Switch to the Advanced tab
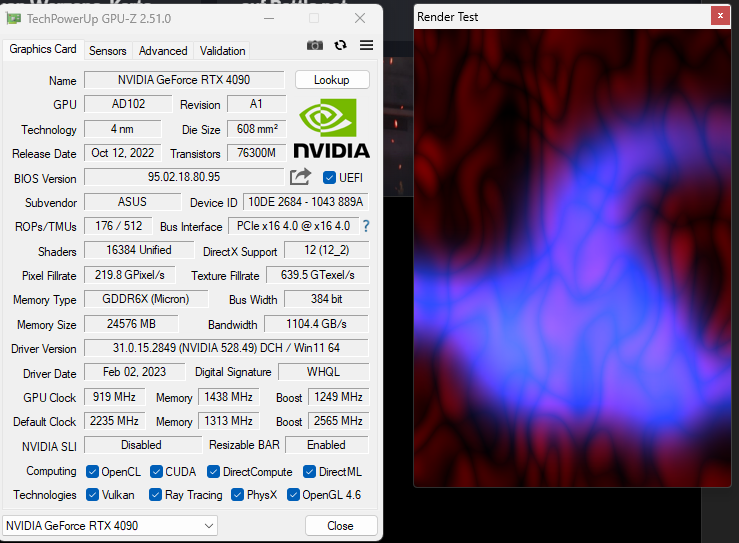Viewport: 739px width, 543px height. (x=163, y=51)
